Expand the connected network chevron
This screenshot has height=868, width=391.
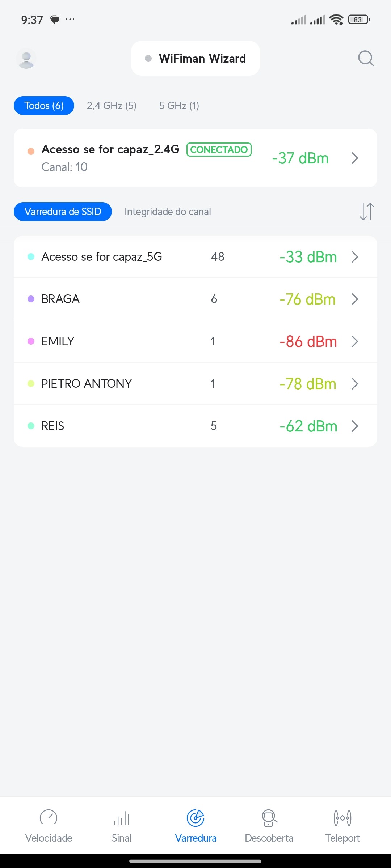click(x=355, y=158)
